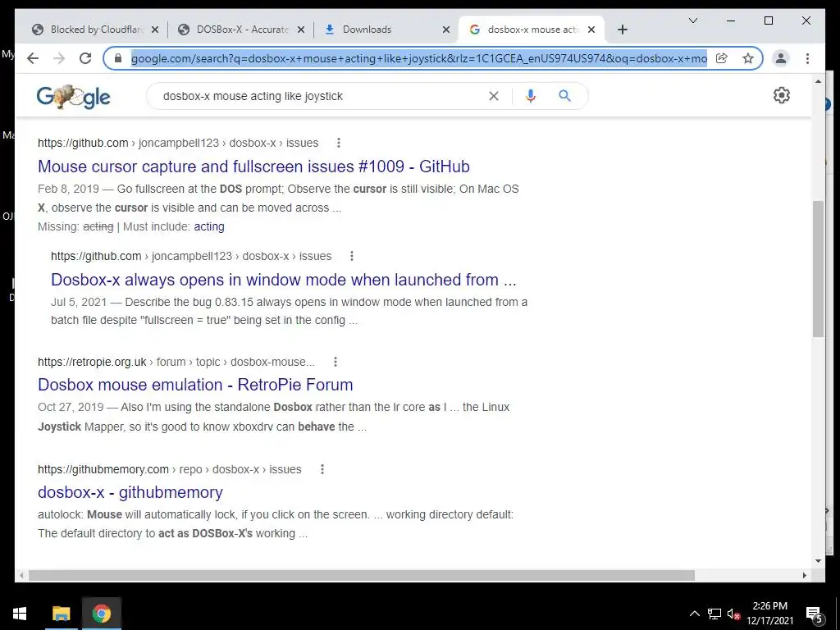840x630 pixels.
Task: Open Dosbox mouse emulation RetroPie Forum link
Action: point(195,385)
